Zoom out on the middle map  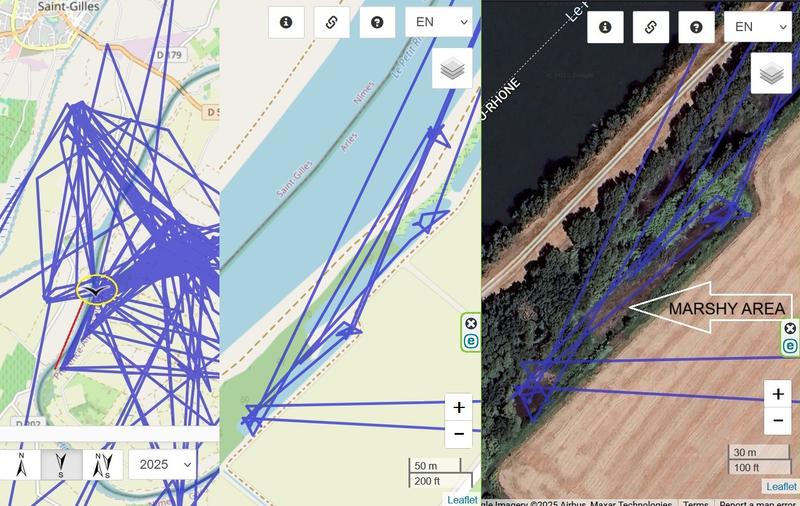[459, 434]
